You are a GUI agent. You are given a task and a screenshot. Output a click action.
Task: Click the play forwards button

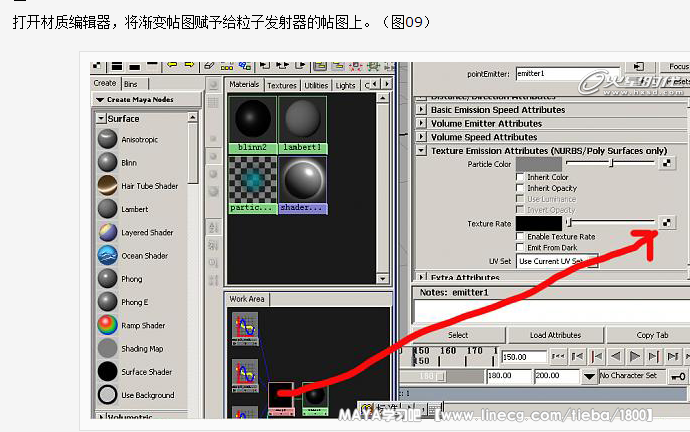(634, 356)
